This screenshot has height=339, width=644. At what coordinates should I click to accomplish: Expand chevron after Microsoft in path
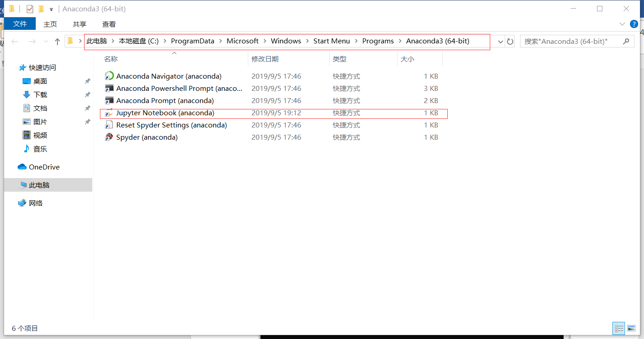click(x=265, y=41)
